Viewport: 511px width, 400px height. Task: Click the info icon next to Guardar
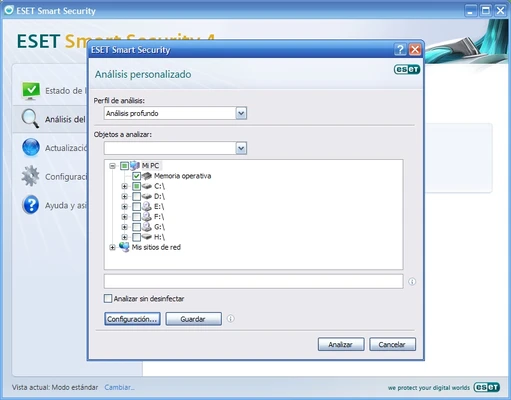[x=230, y=319]
